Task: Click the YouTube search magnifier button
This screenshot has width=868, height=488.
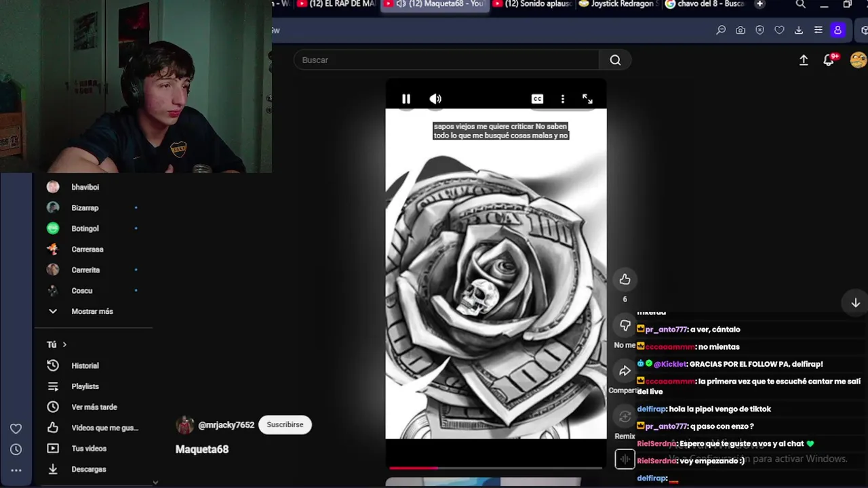Action: pos(615,60)
